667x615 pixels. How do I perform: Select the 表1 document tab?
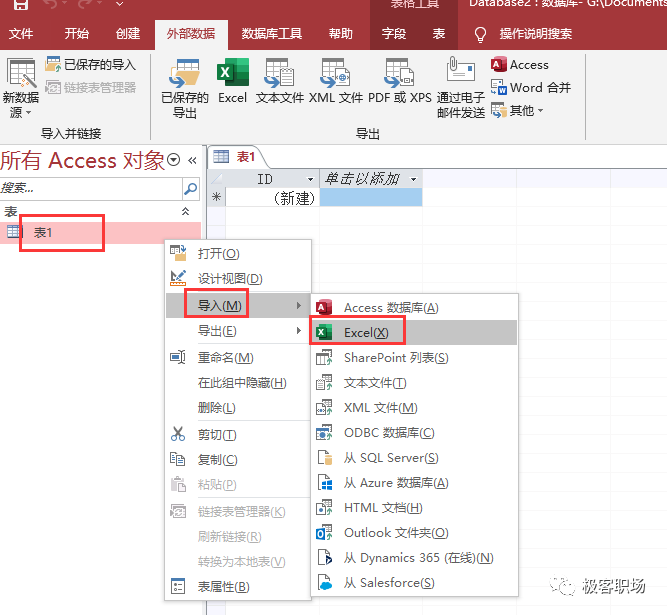click(237, 157)
